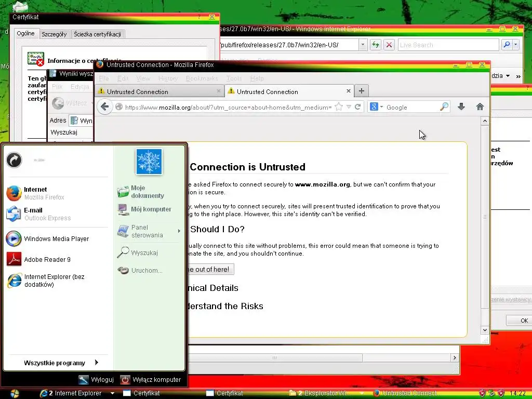Click Firefox vertical scrollbar down arrow
Screen dimensions: 532x399
point(485,330)
